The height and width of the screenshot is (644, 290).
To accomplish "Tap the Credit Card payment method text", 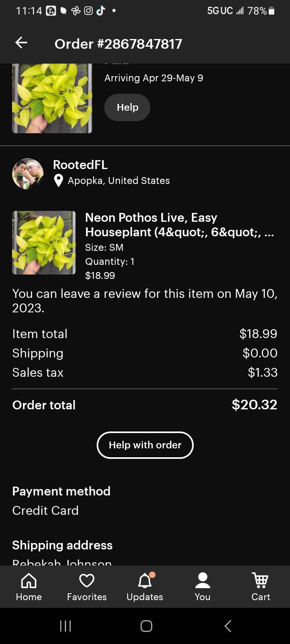I will click(46, 510).
